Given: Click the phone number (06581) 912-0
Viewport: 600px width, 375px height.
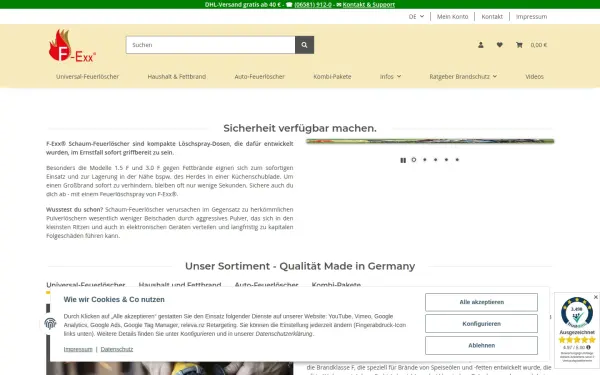Looking at the screenshot, I should tap(313, 5).
